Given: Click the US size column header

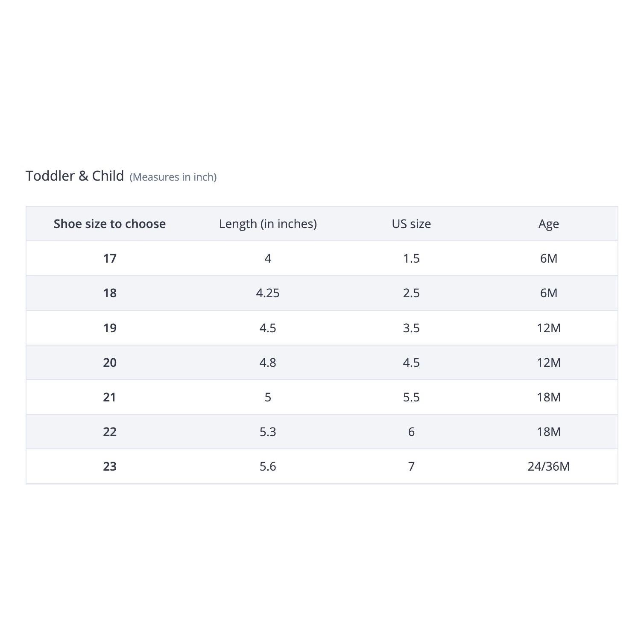Looking at the screenshot, I should pos(411,224).
